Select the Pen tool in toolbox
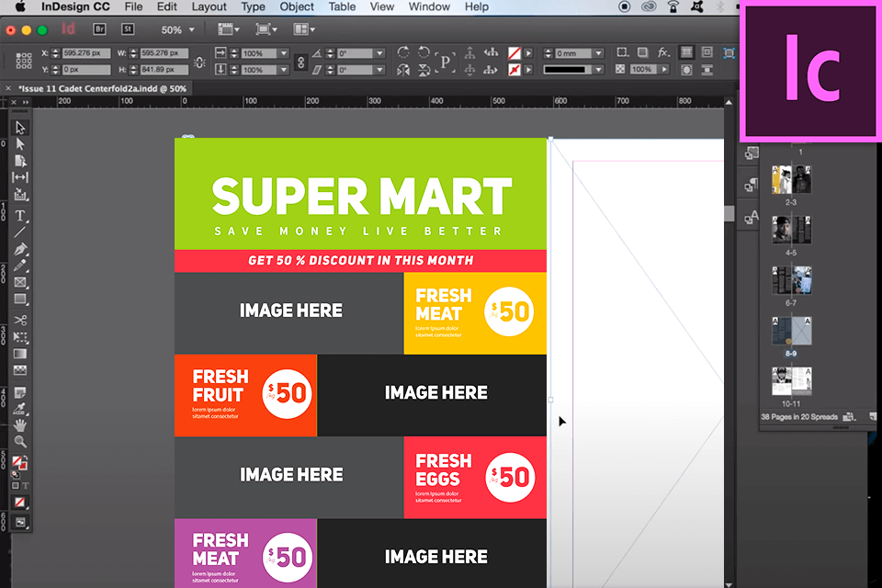 click(x=20, y=249)
